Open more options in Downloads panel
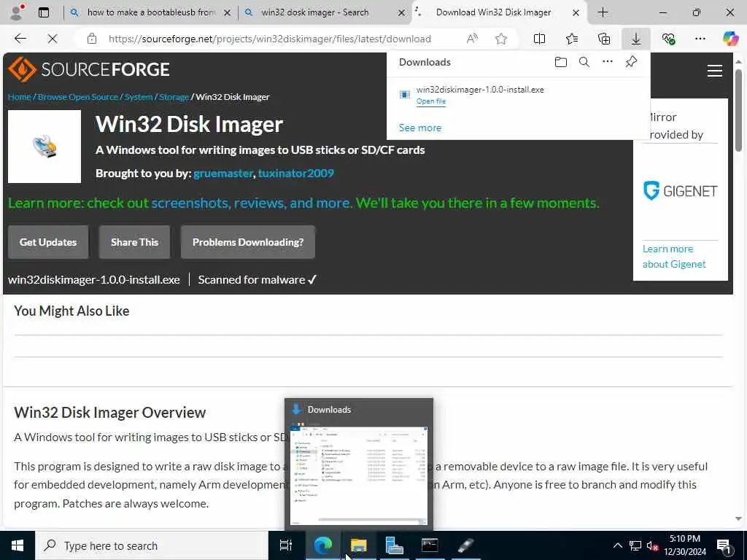 coord(608,62)
